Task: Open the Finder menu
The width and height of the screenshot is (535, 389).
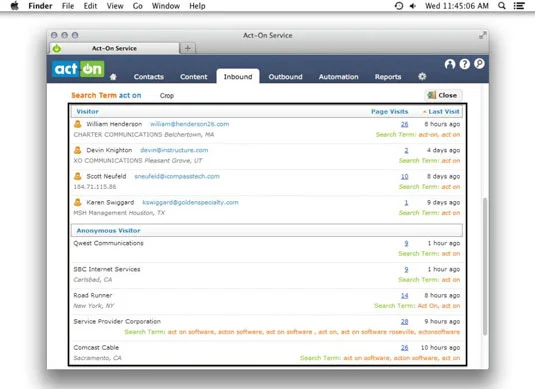Action: [40, 6]
